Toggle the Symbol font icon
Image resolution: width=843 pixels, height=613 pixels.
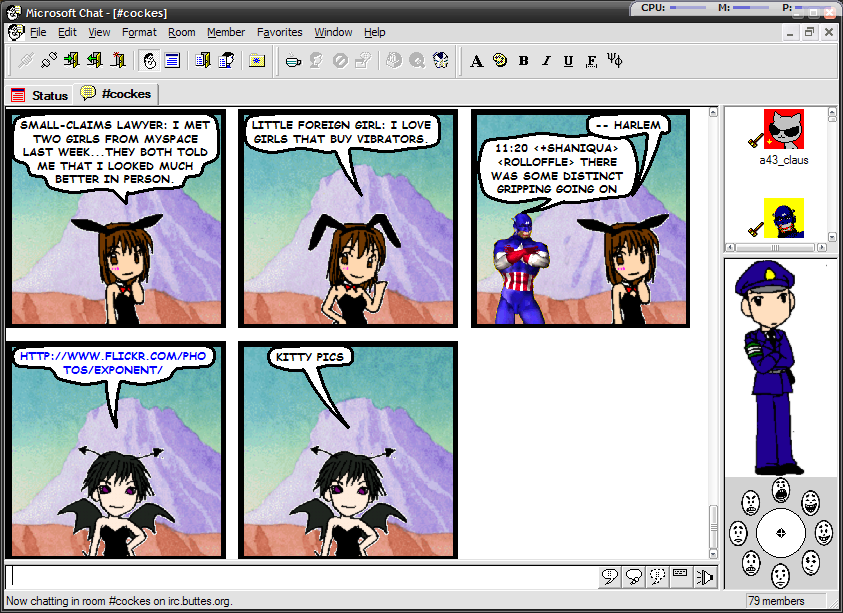615,61
